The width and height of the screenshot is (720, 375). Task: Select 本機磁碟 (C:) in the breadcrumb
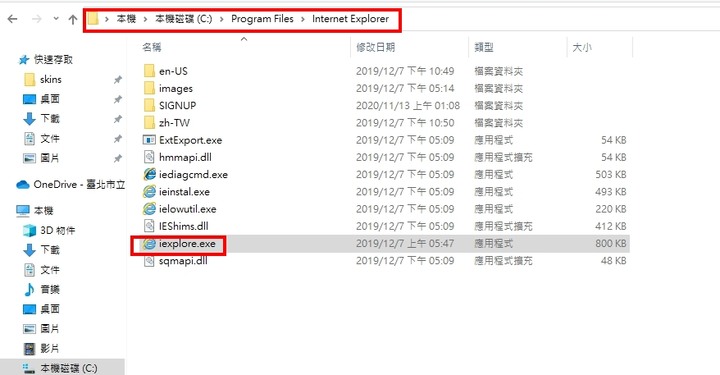[184, 19]
